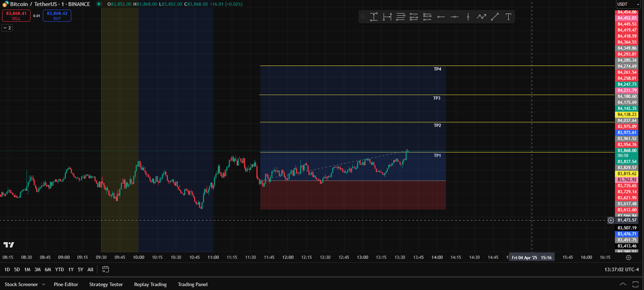Click the yellow 83,815.62 price label
This screenshot has width=644, height=290.
(626, 174)
